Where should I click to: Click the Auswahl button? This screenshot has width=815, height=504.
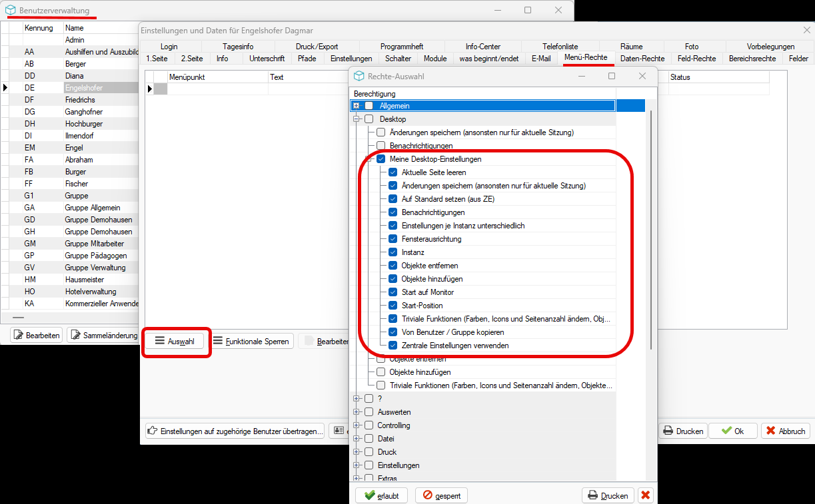click(175, 341)
